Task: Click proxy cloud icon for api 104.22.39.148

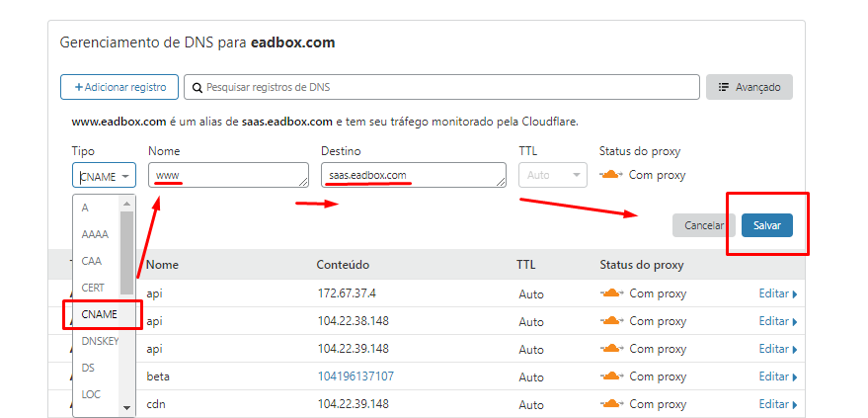Action: pos(611,348)
